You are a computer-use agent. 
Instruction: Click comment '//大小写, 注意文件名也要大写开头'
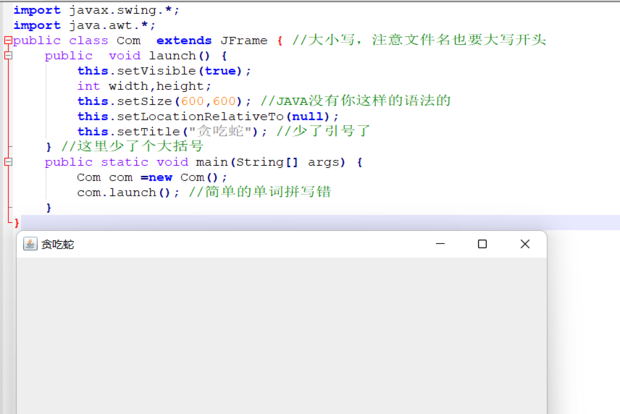(419, 40)
